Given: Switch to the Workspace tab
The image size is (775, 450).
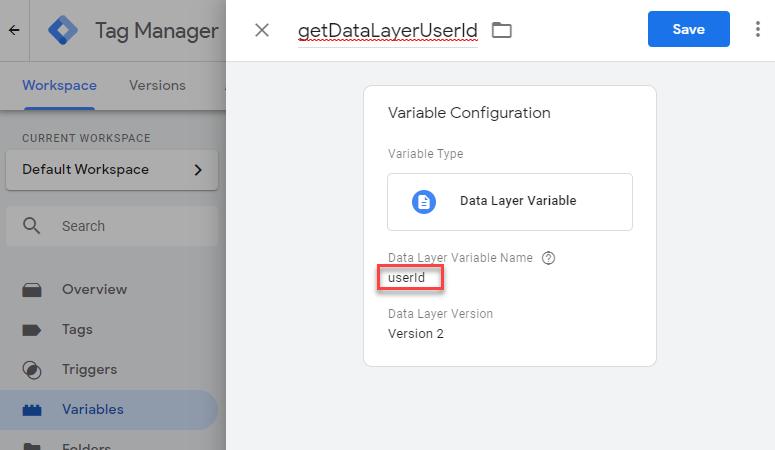Looking at the screenshot, I should click(x=59, y=86).
